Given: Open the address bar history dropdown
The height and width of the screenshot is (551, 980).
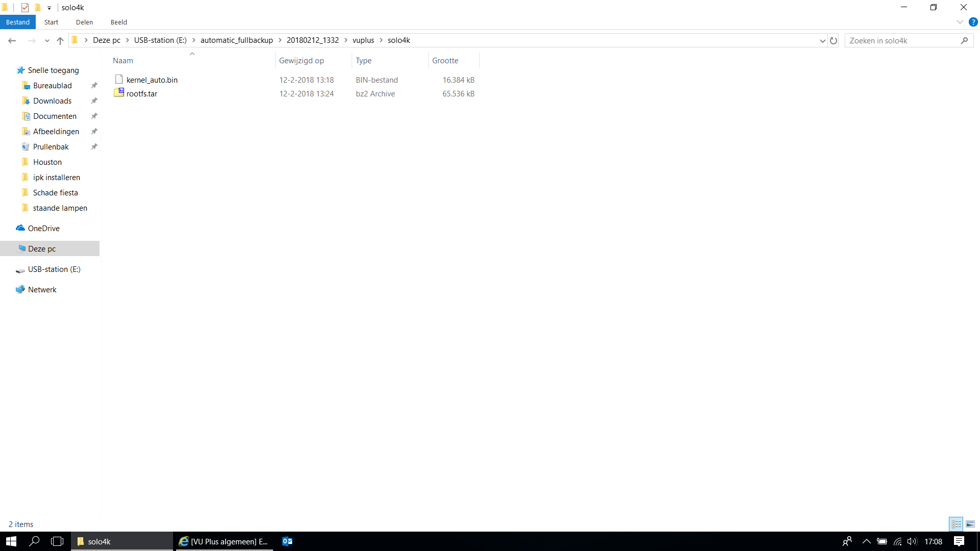Looking at the screenshot, I should point(822,41).
